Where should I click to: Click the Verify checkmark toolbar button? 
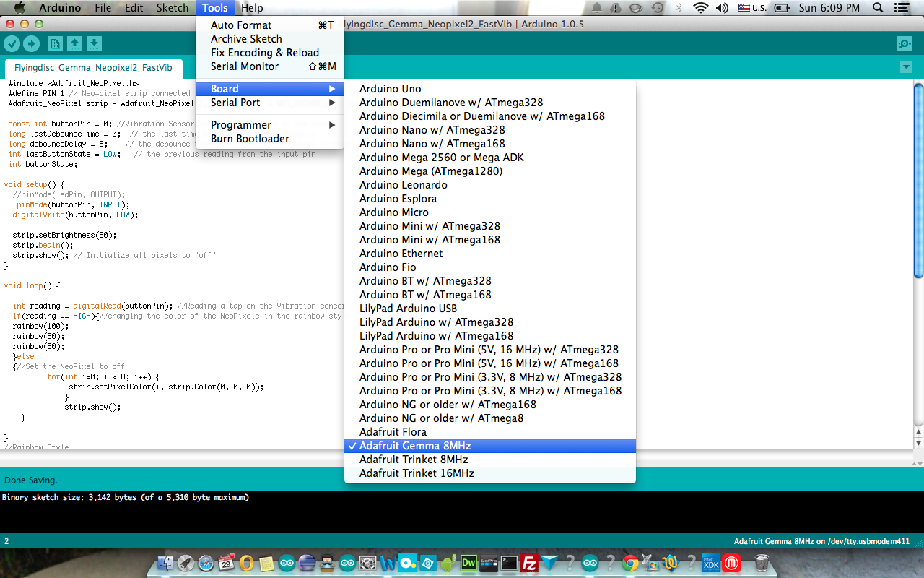point(12,44)
